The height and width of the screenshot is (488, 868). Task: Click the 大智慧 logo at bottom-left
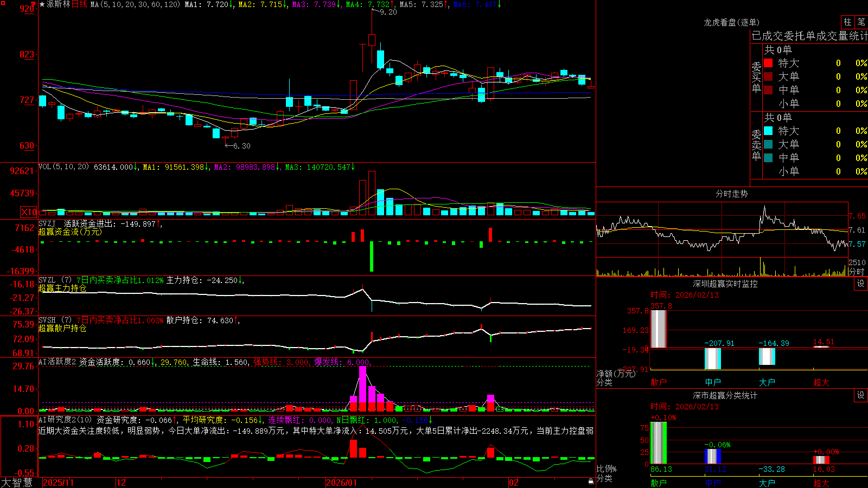tap(17, 483)
